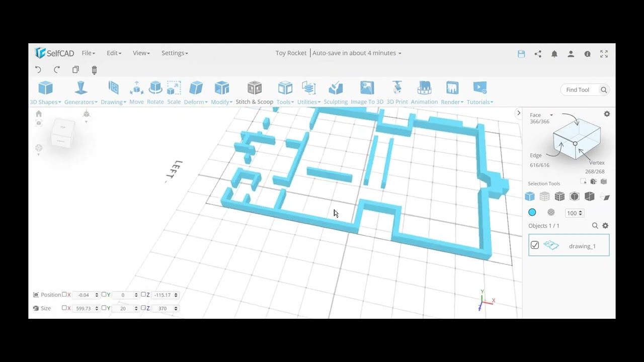Click the opacity 100 stepper field
644x362 pixels.
coord(575,213)
